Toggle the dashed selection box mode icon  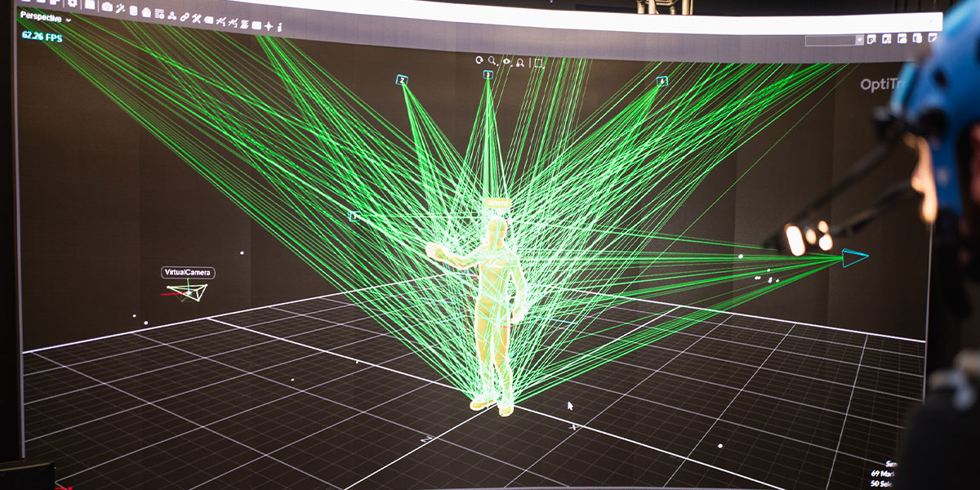[x=538, y=63]
